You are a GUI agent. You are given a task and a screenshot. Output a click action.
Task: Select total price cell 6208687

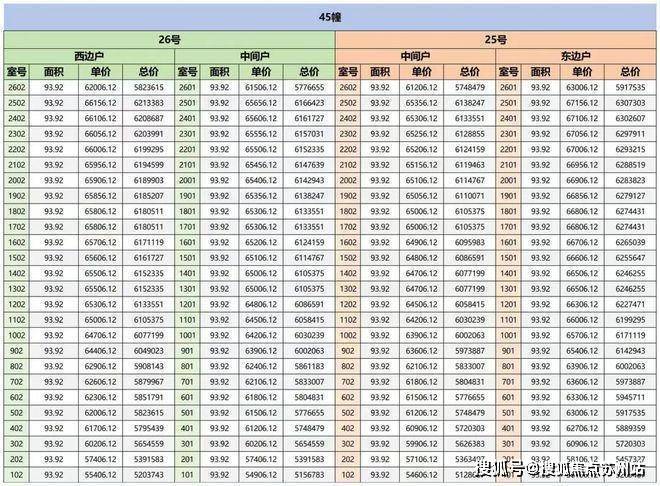[149, 119]
